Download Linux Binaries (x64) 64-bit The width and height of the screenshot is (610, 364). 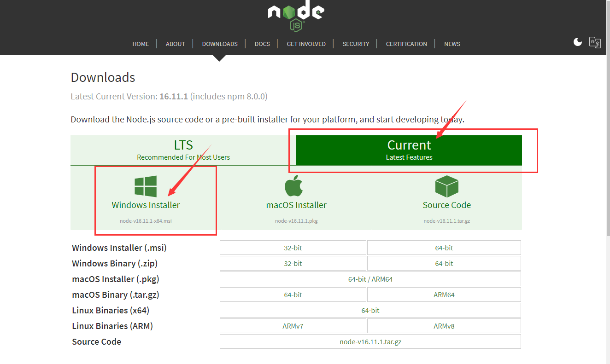[x=370, y=310]
